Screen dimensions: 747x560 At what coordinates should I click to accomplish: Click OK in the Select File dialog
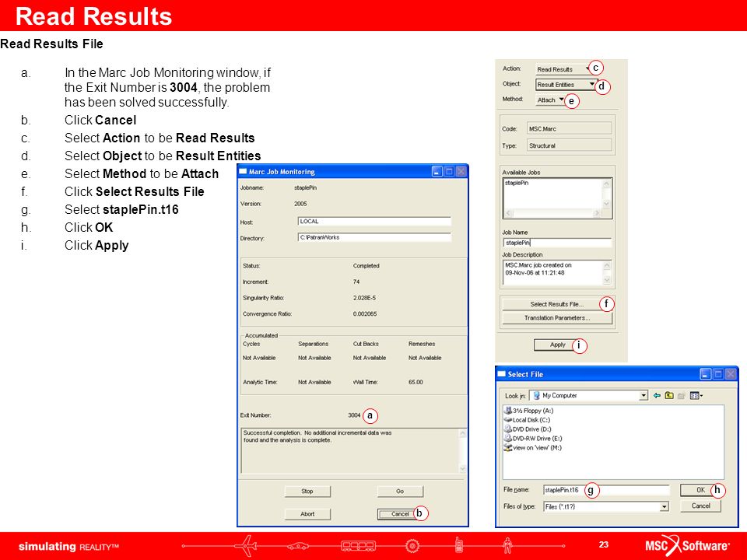coord(700,490)
